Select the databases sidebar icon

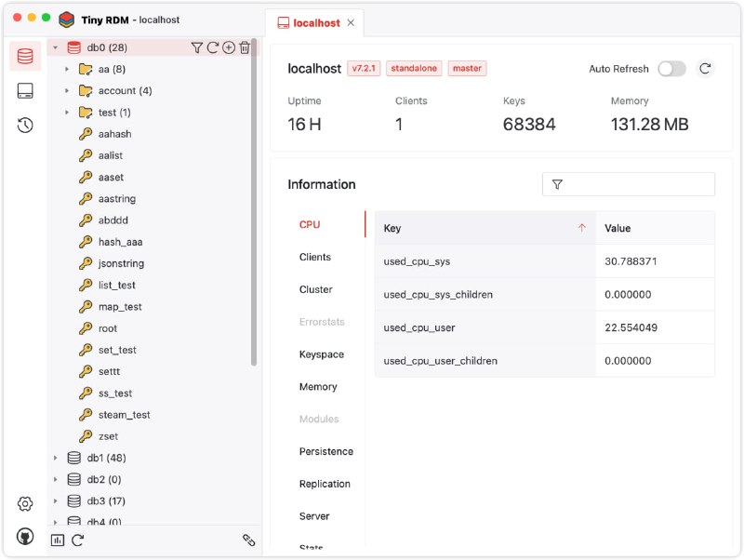pyautogui.click(x=24, y=54)
